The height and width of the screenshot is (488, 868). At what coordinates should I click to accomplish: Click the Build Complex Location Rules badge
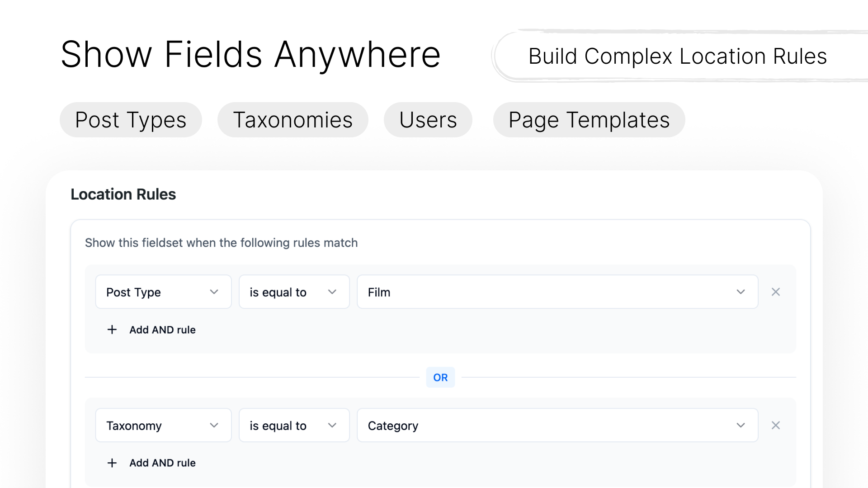point(677,56)
